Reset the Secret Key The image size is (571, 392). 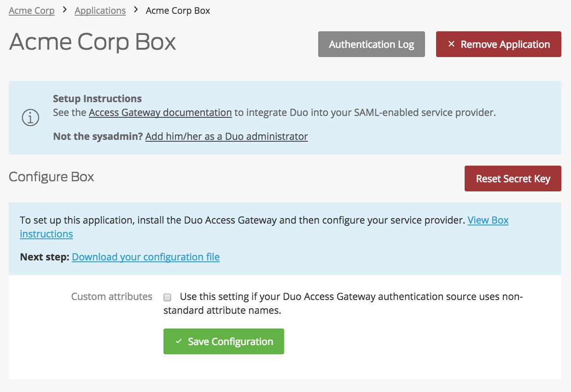[513, 179]
